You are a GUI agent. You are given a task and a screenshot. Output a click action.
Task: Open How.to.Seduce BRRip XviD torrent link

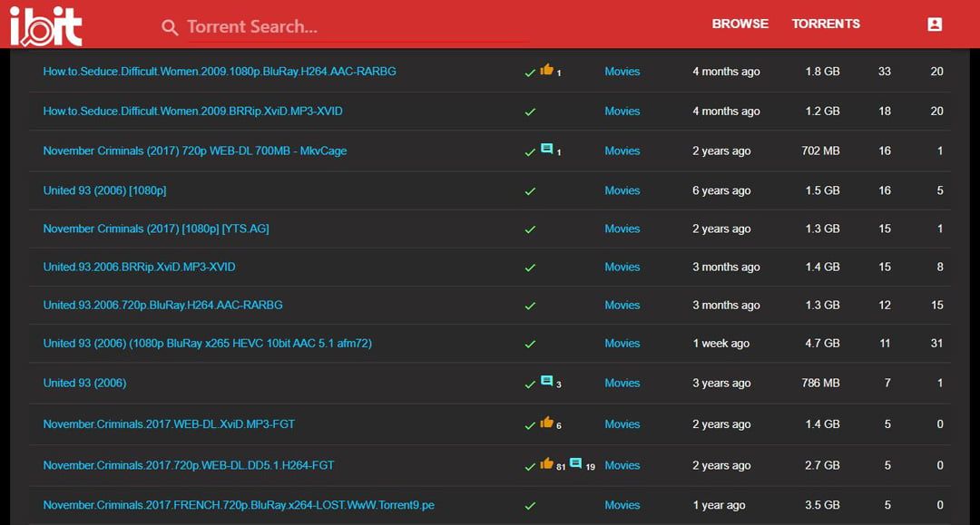coord(192,112)
